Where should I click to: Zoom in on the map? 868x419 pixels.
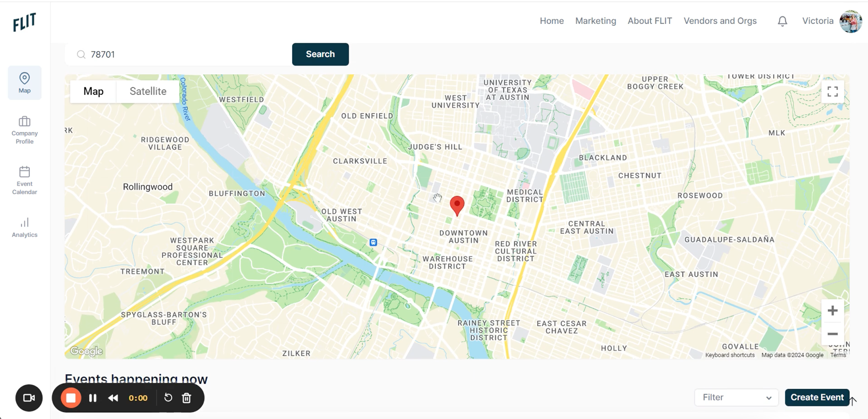tap(833, 311)
